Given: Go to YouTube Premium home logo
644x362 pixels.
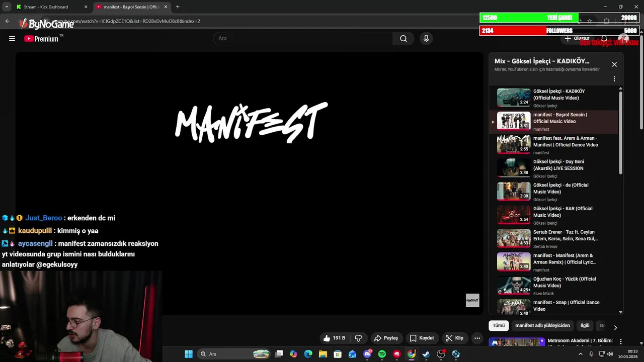Looking at the screenshot, I should click(x=42, y=39).
